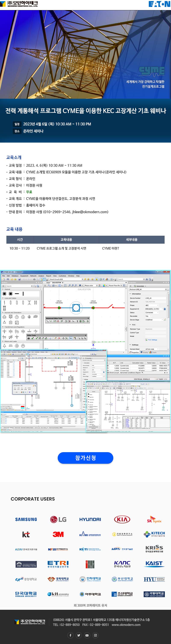The height and width of the screenshot is (644, 171).
Task: Click the green 무료 text
Action: pos(29,192)
